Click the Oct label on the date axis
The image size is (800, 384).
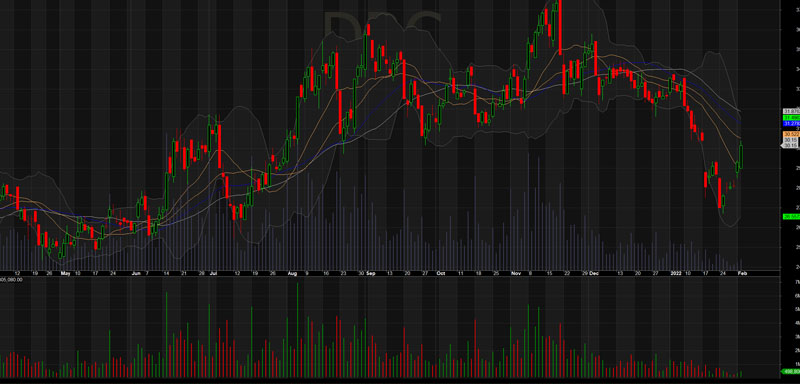click(441, 273)
